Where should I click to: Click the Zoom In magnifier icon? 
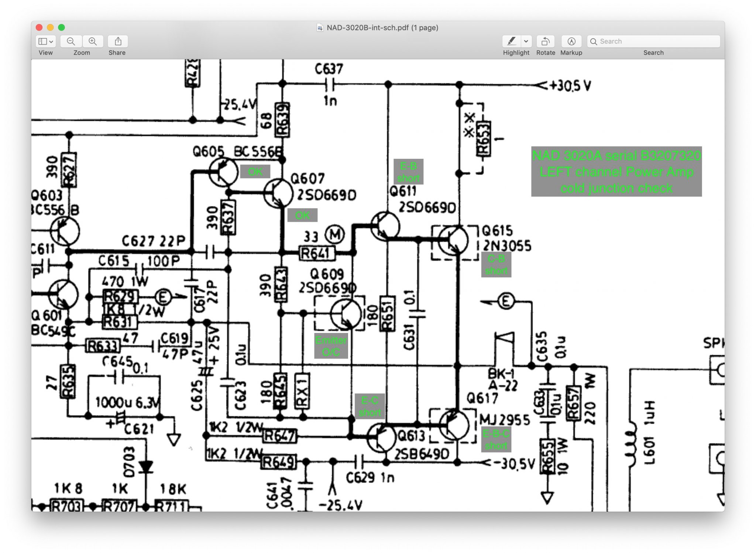click(x=93, y=41)
